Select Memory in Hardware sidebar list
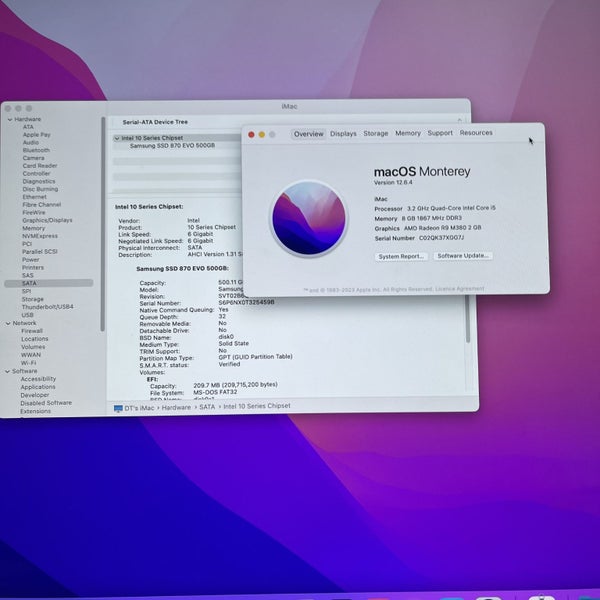The width and height of the screenshot is (600, 600). click(x=33, y=228)
